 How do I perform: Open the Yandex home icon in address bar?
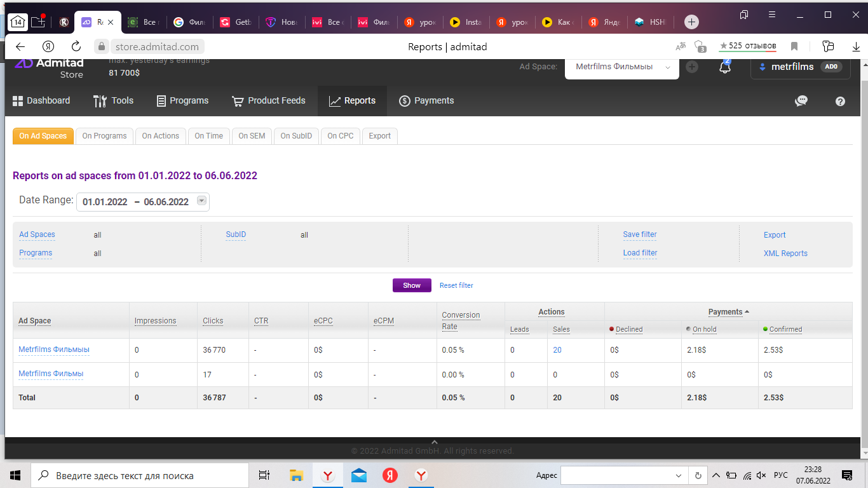48,46
